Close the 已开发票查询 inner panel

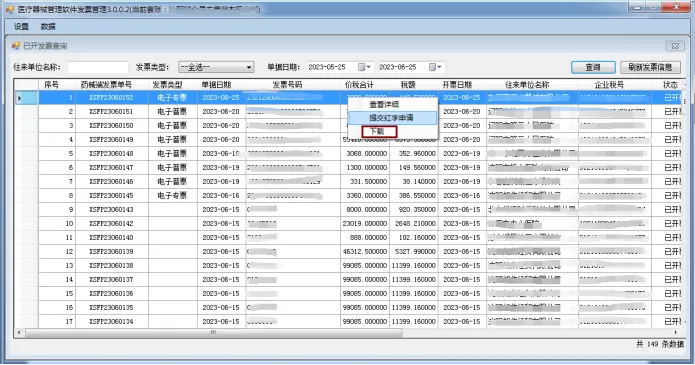click(x=675, y=46)
